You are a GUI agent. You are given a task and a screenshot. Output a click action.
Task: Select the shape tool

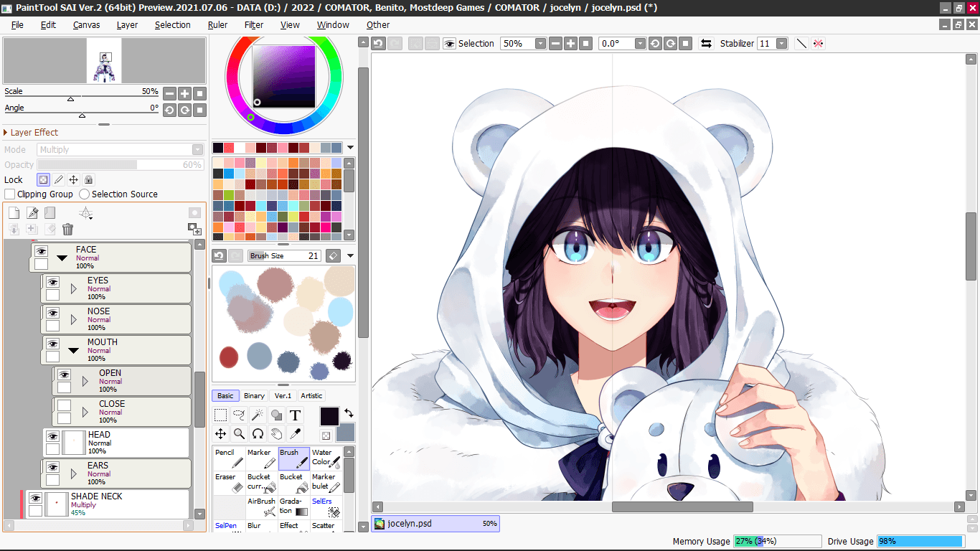point(277,415)
